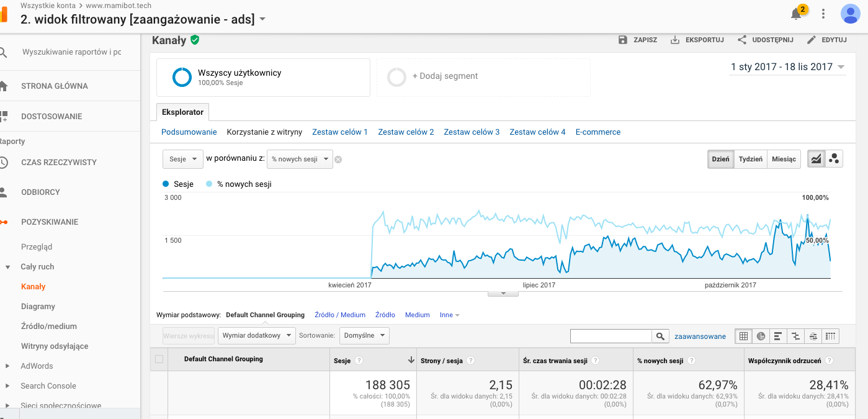Remove the % nowych sesji comparison metric
Screen dimensions: 868x419
click(x=338, y=160)
